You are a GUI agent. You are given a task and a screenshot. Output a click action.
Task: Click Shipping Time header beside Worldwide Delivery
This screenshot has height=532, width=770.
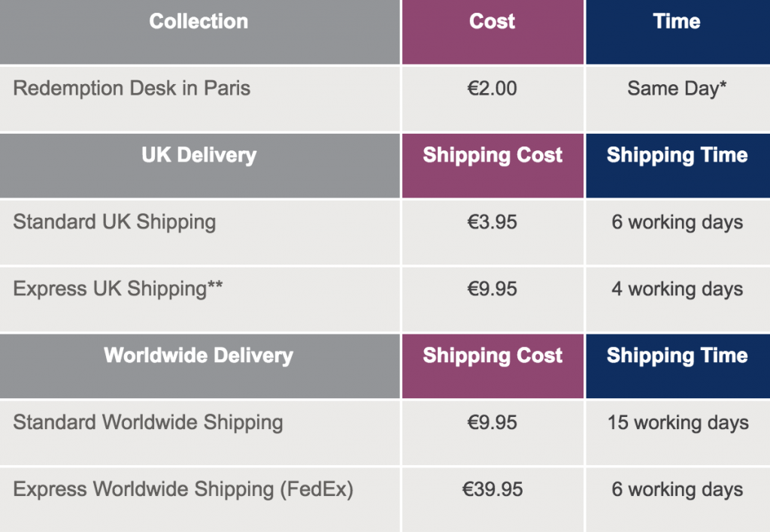(x=678, y=366)
